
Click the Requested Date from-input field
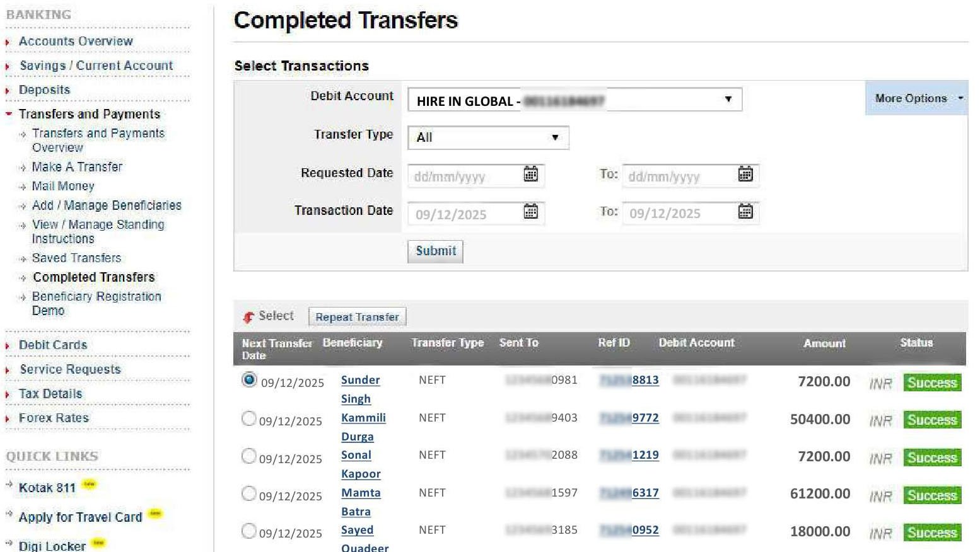click(x=465, y=176)
